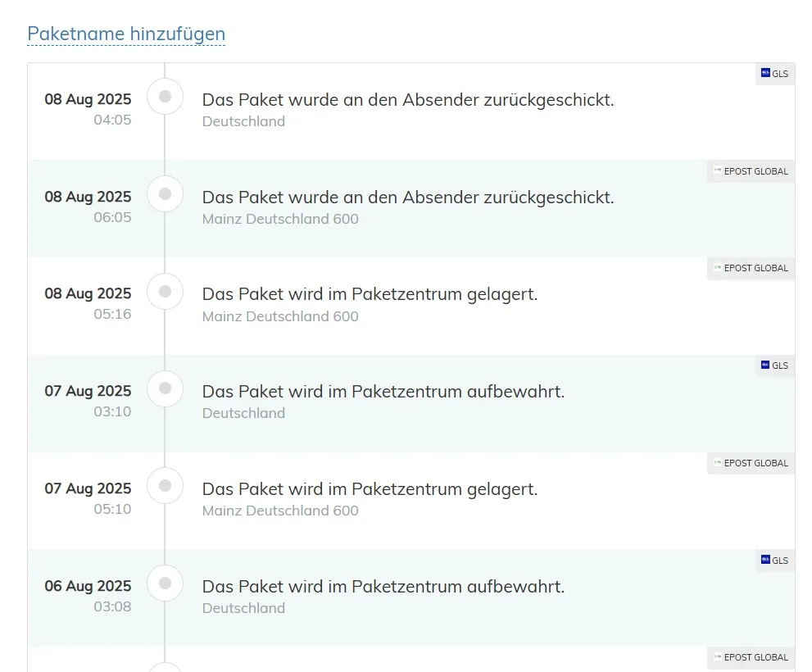Click EPOST GLOBAL logo icon on 05:10 entry
This screenshot has width=812, height=672.
click(717, 462)
